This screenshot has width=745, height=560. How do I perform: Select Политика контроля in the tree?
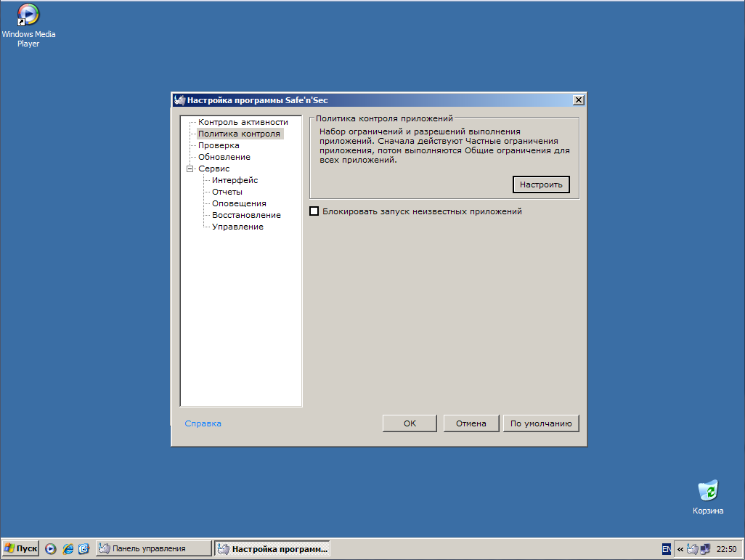click(240, 134)
